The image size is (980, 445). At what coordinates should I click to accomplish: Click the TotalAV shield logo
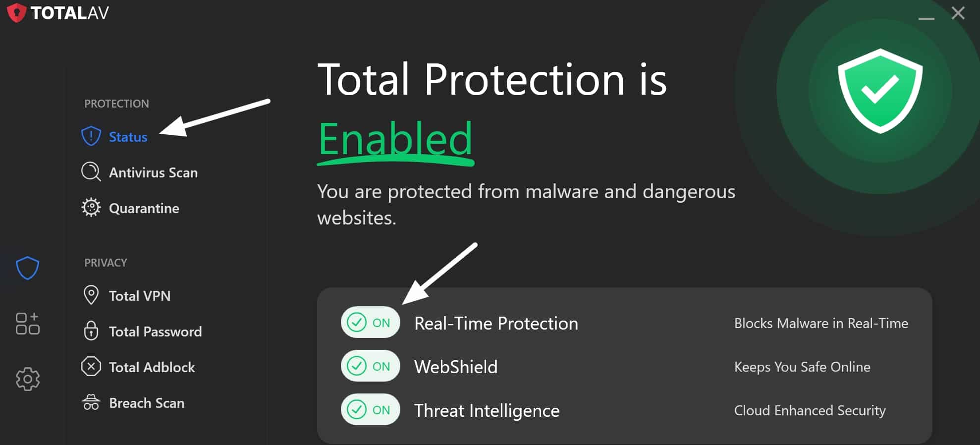(x=16, y=13)
